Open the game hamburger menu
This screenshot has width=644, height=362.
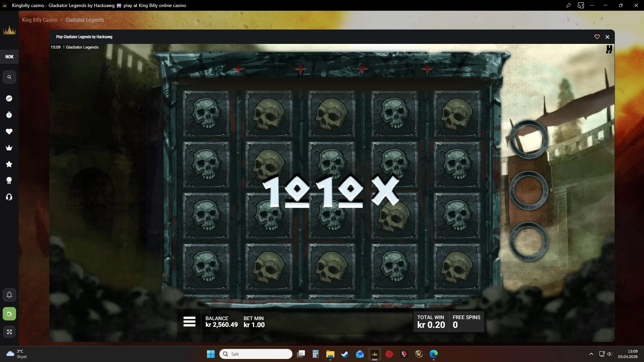pos(190,322)
